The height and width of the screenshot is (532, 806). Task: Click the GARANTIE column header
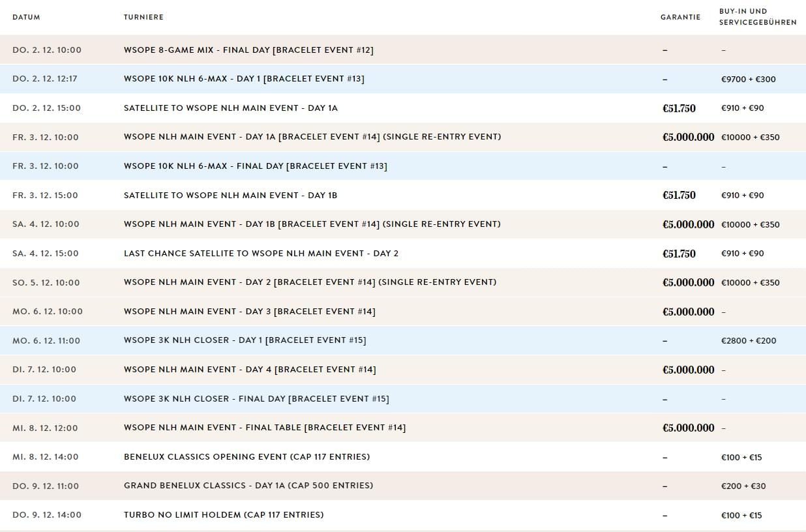pos(680,17)
